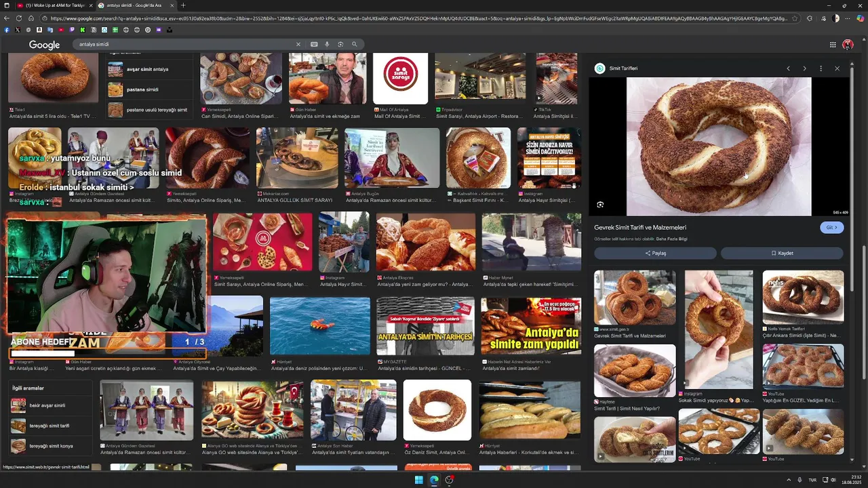Open Gevrek Simit Tarifi ve Malzemeleri title
This screenshot has height=488, width=868.
pyautogui.click(x=640, y=228)
